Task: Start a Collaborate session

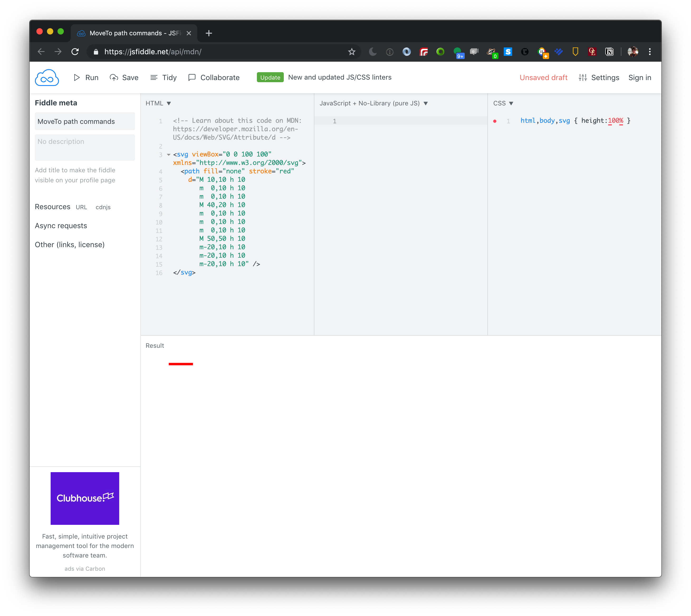Action: pos(214,77)
